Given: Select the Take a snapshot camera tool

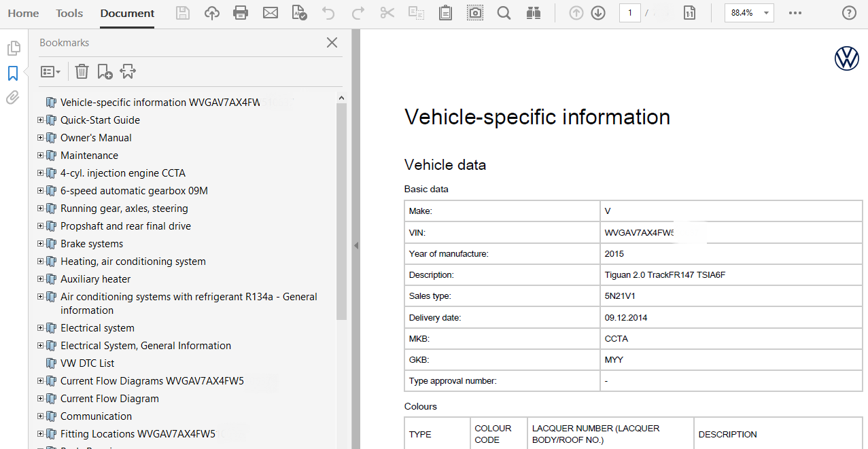Looking at the screenshot, I should (475, 13).
